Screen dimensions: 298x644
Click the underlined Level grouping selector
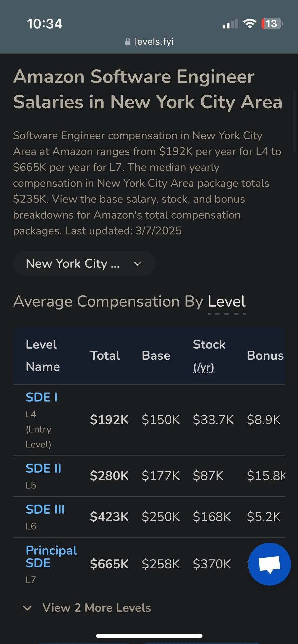coord(227,301)
